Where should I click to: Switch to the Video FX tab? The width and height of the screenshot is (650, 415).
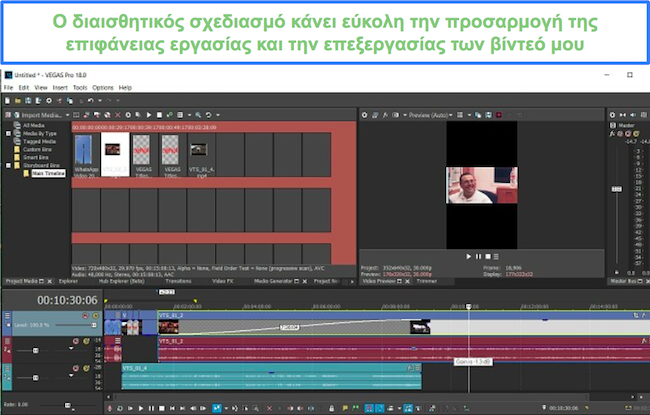(223, 281)
